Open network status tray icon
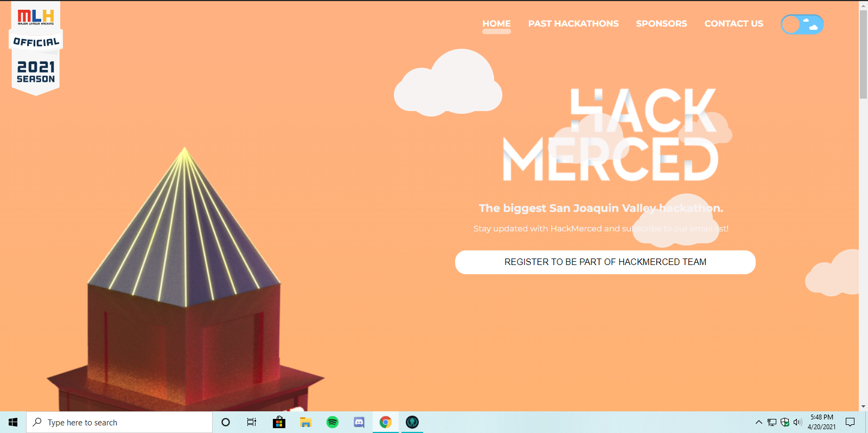This screenshot has width=868, height=433. coord(772,422)
